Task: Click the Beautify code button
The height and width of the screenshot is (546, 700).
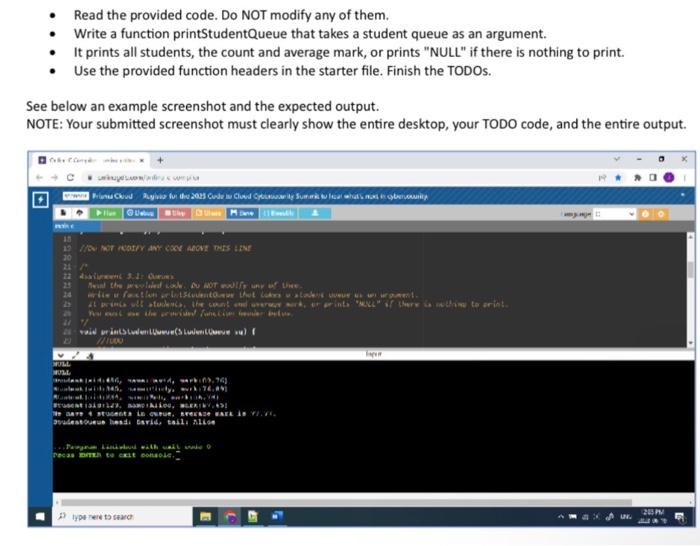Action: pos(279,213)
